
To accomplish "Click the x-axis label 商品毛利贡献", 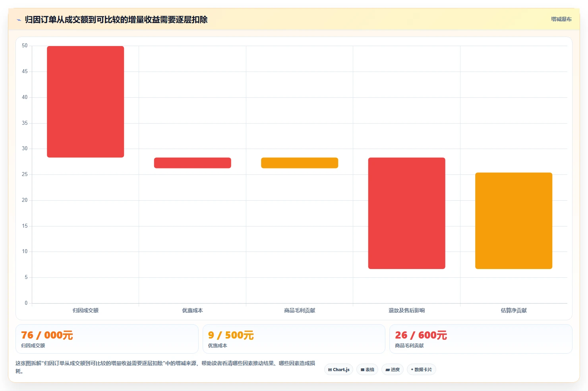I will click(300, 310).
